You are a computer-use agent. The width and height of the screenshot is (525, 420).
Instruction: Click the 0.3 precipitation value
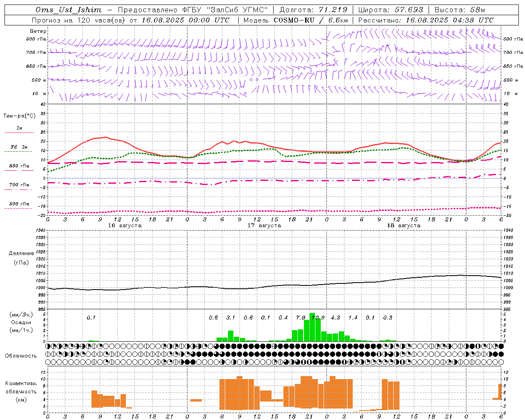coord(388,317)
